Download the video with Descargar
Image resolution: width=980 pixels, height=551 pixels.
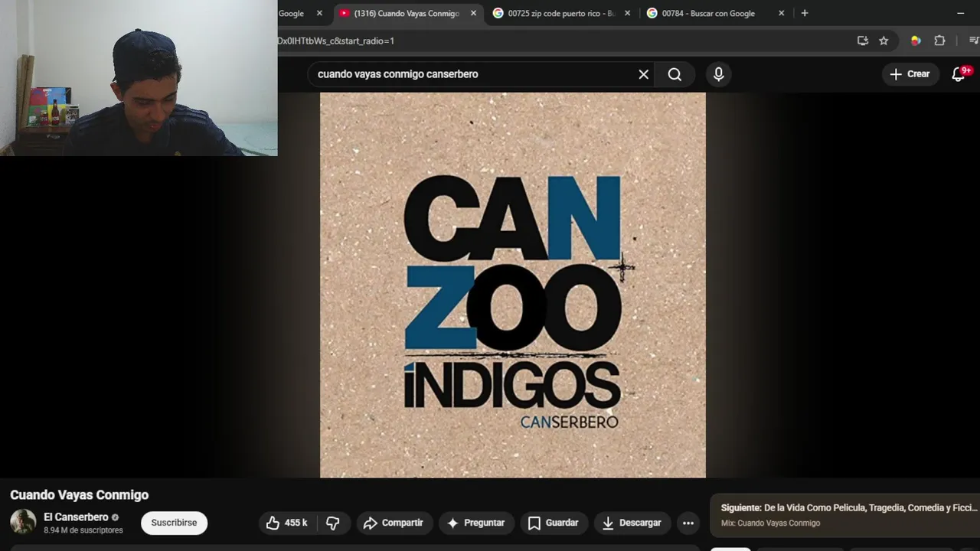[632, 523]
